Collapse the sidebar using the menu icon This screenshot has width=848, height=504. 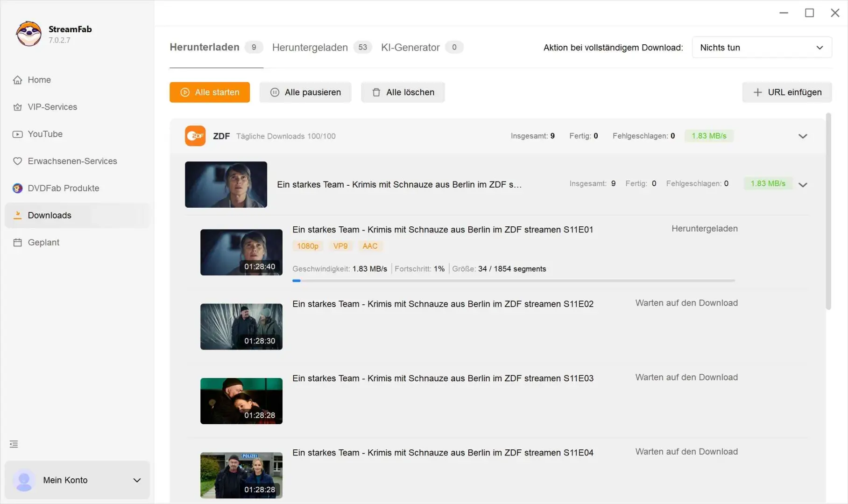tap(14, 444)
